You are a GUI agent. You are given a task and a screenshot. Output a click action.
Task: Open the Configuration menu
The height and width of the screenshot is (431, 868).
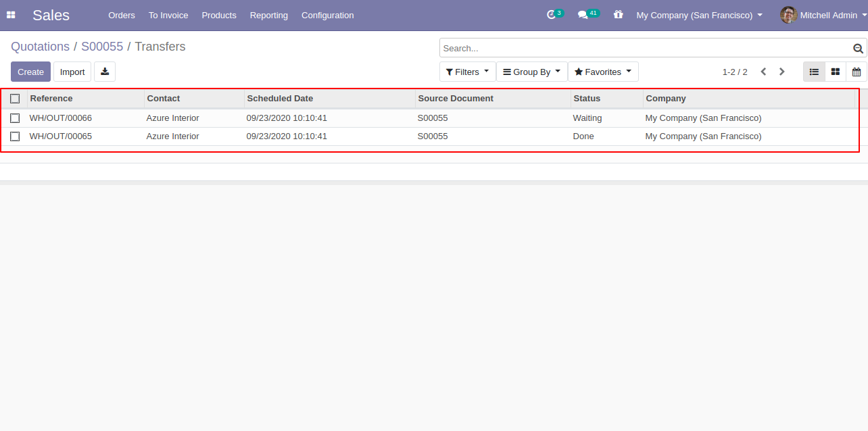click(327, 15)
